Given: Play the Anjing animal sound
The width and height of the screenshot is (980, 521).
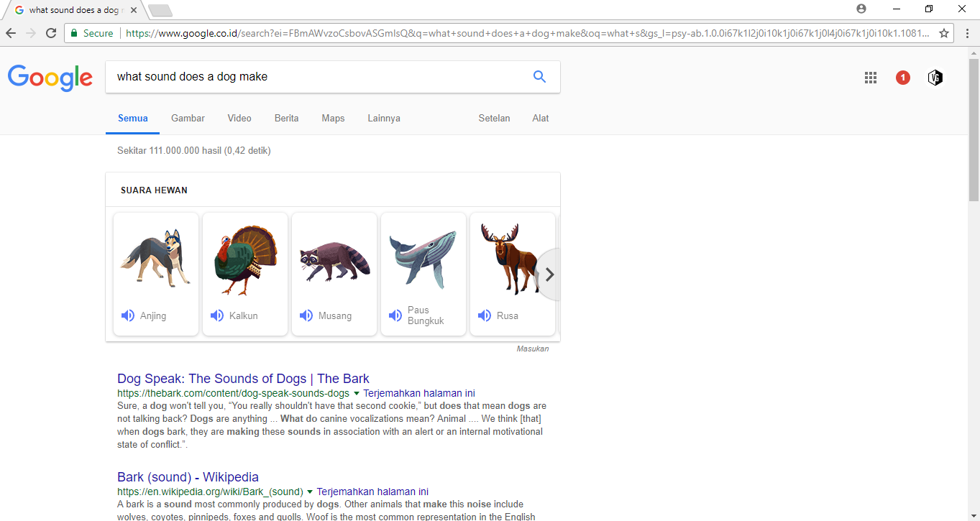Looking at the screenshot, I should click(128, 315).
